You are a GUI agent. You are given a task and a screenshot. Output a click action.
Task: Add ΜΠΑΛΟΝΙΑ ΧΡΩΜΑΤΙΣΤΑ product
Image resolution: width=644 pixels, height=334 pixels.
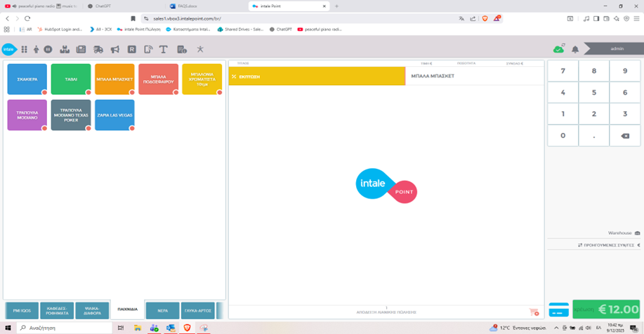point(202,79)
